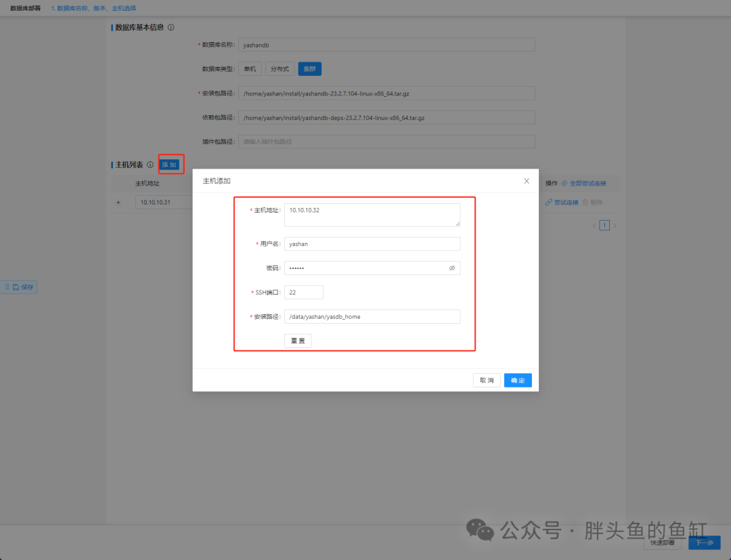Viewport: 731px width, 560px height.
Task: Focus the 密码 password field
Action: pos(372,268)
